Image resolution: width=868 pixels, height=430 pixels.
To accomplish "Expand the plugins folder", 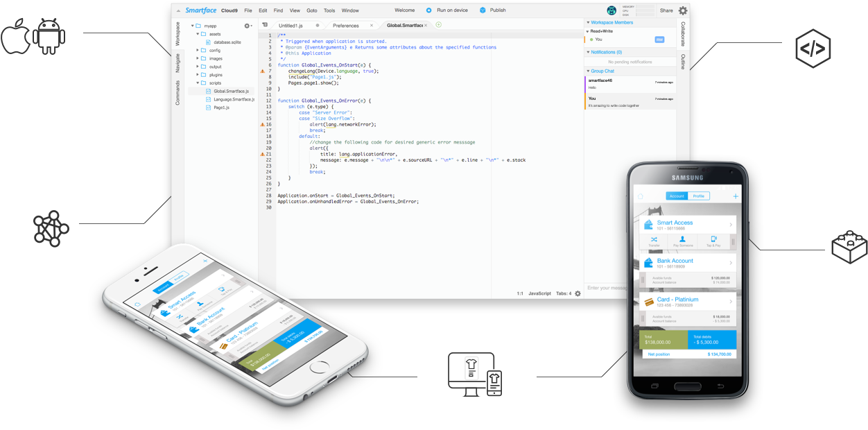I will click(x=198, y=75).
